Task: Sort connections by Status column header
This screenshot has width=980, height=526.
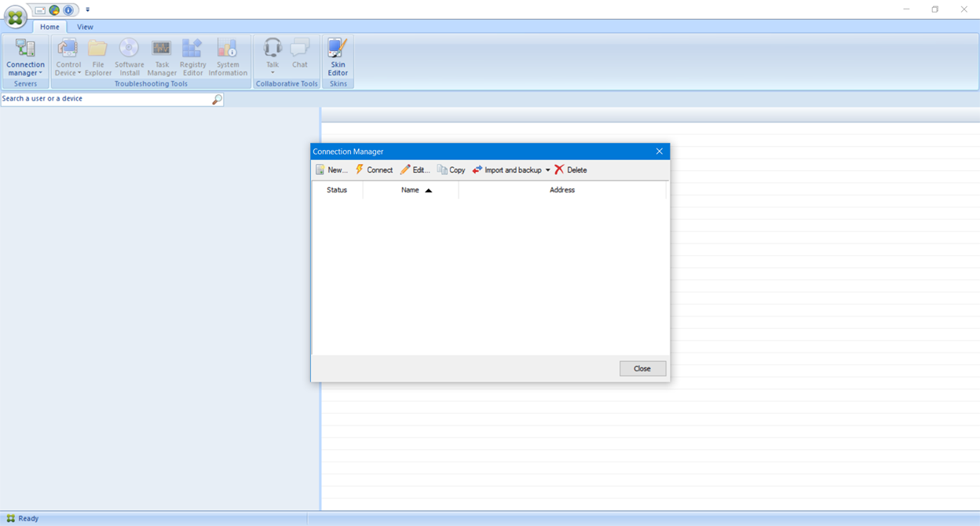Action: (x=337, y=190)
